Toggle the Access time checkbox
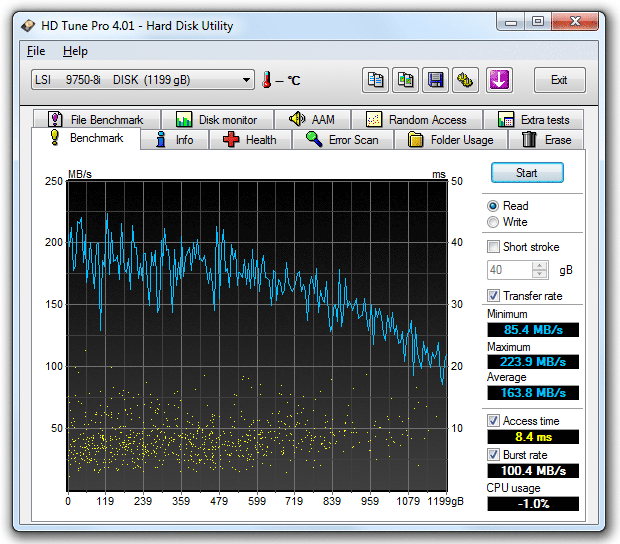The height and width of the screenshot is (544, 620). click(493, 421)
